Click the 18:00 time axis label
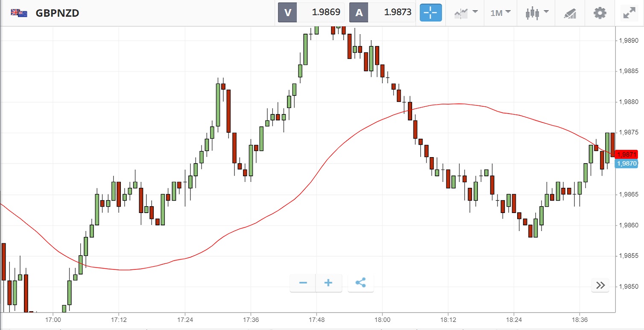The image size is (644, 330). pyautogui.click(x=382, y=319)
